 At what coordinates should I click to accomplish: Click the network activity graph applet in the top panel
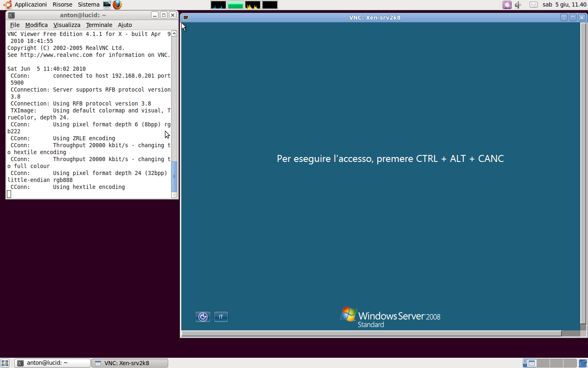click(x=252, y=5)
